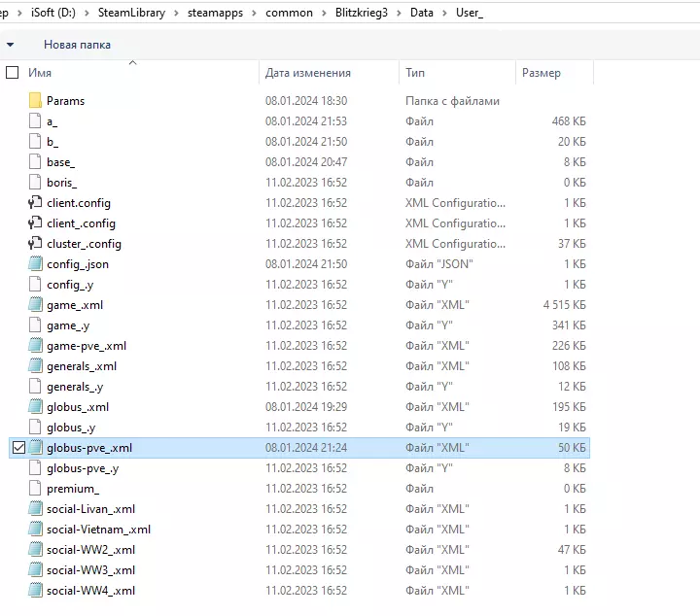Select the generals_.y file icon
Screen dimensions: 700x616
(35, 387)
